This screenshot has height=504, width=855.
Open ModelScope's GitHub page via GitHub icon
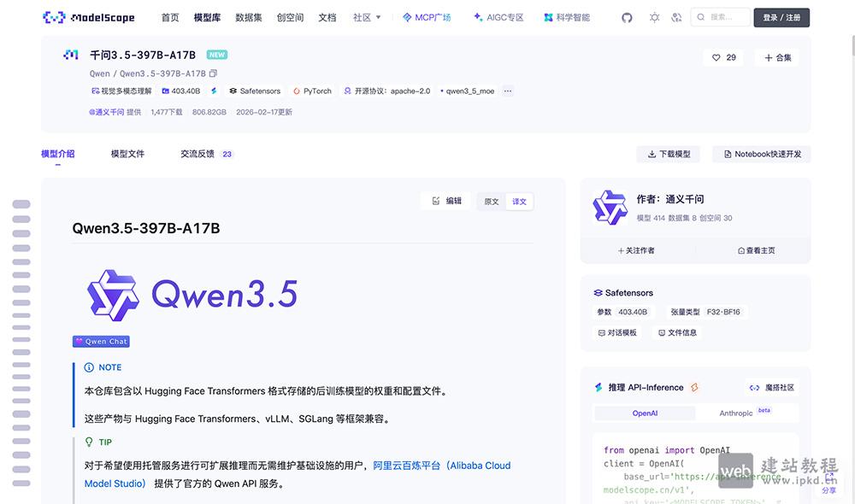[627, 17]
